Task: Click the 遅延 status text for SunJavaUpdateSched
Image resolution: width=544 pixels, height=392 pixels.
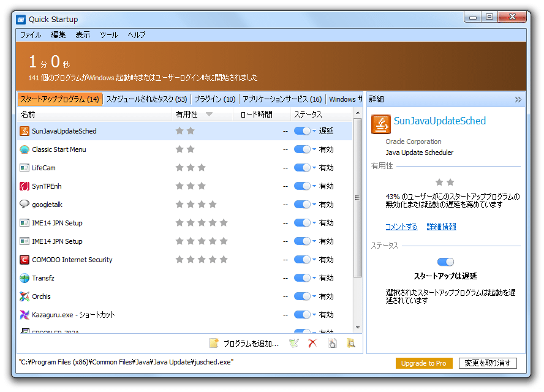Action: tap(326, 131)
